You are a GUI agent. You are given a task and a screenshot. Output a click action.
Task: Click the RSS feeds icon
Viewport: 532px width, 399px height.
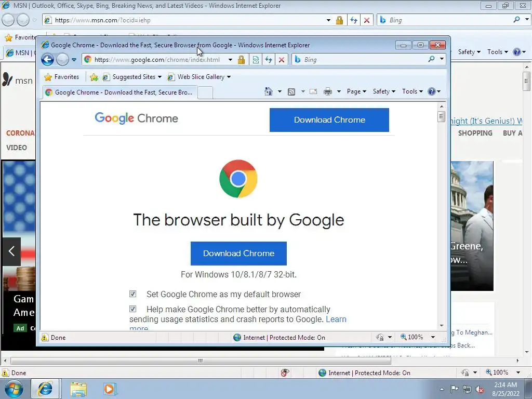pos(291,91)
